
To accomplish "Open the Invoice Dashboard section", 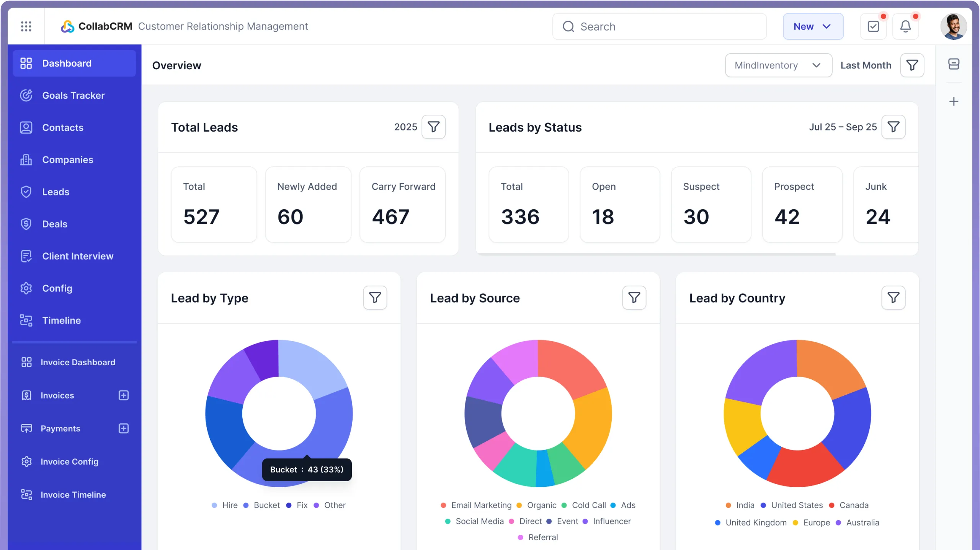I will pyautogui.click(x=78, y=362).
